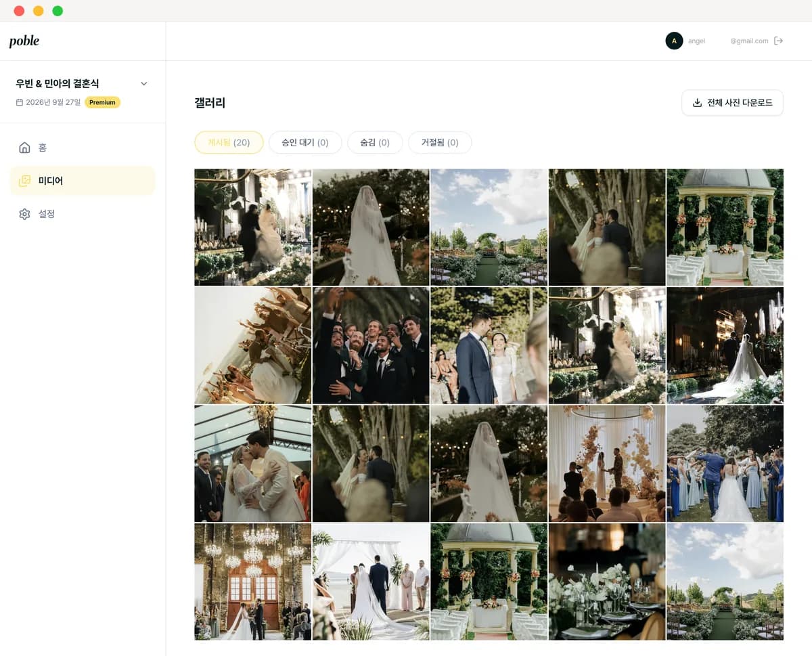Click the Premium badge
Screen dimensions: 812x656
(102, 102)
